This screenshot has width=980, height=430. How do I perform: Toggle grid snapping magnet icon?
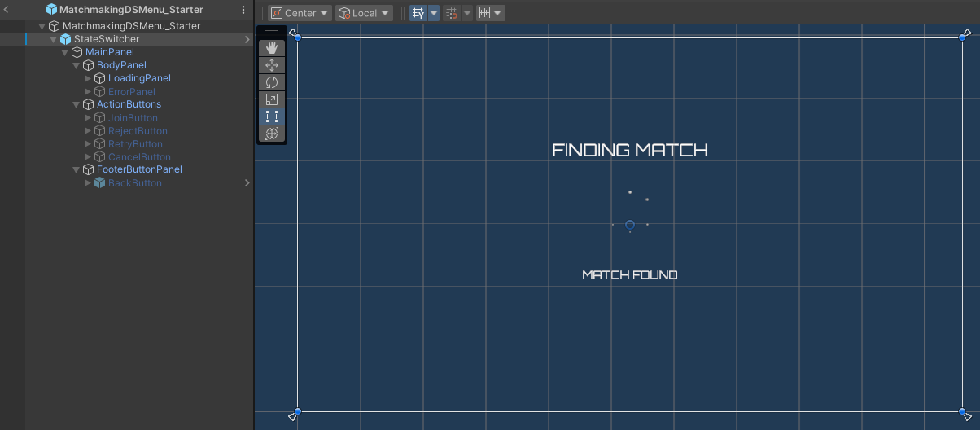tap(453, 13)
